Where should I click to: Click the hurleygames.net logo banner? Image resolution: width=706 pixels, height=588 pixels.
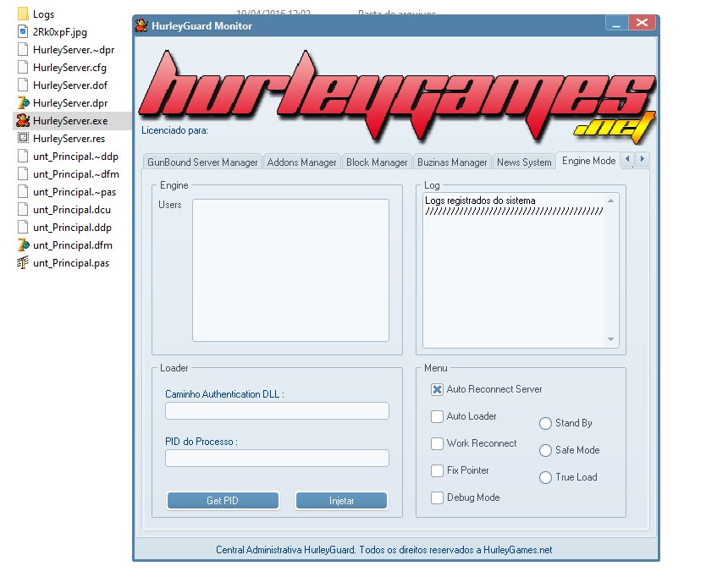pyautogui.click(x=396, y=96)
